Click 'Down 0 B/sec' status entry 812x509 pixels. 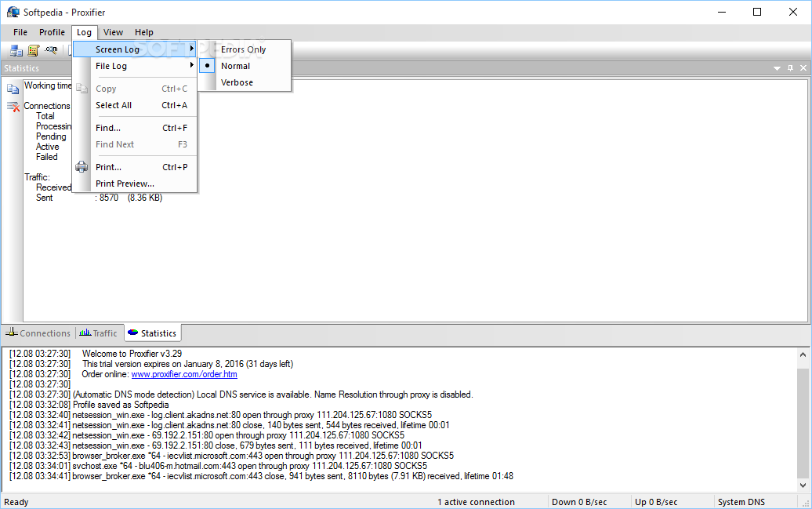coord(579,502)
